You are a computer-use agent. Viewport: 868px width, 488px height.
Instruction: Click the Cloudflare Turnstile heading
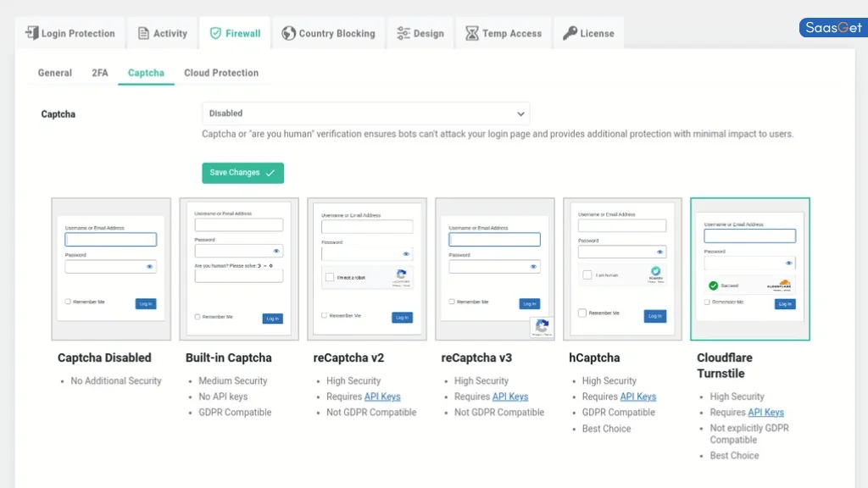[x=725, y=366]
